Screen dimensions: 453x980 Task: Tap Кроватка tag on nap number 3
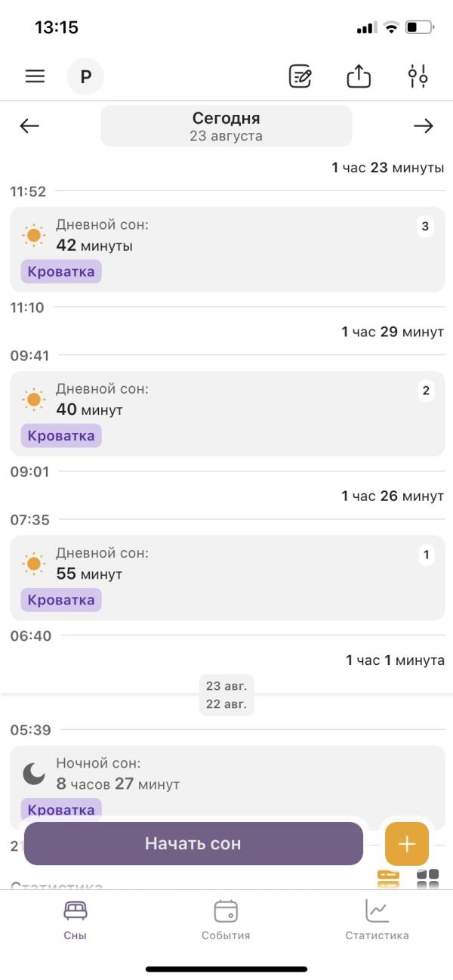(x=61, y=271)
